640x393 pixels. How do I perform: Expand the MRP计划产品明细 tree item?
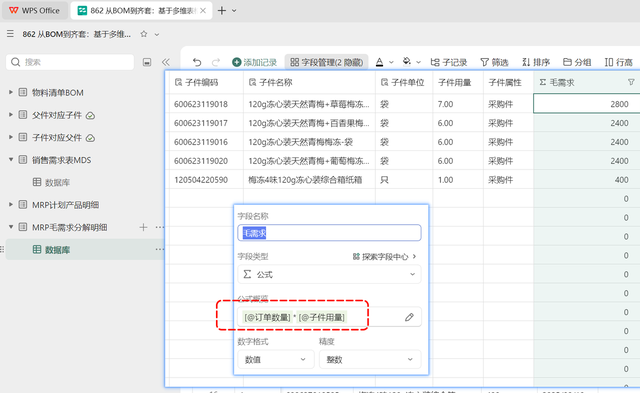pos(11,204)
